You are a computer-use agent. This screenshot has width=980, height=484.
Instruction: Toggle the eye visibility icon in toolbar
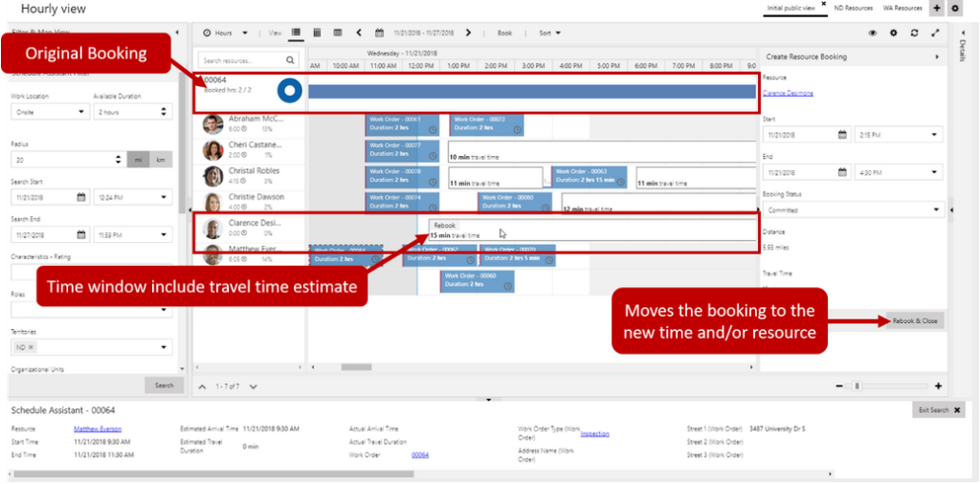[873, 33]
